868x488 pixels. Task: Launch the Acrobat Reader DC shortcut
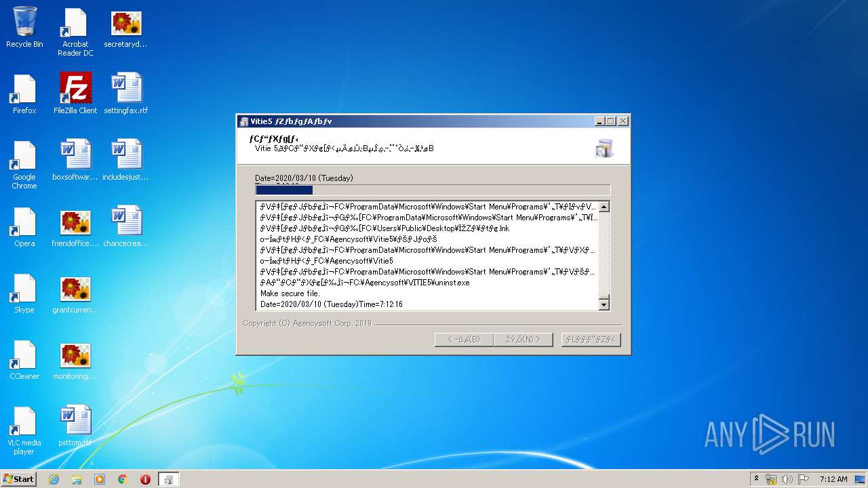point(75,33)
